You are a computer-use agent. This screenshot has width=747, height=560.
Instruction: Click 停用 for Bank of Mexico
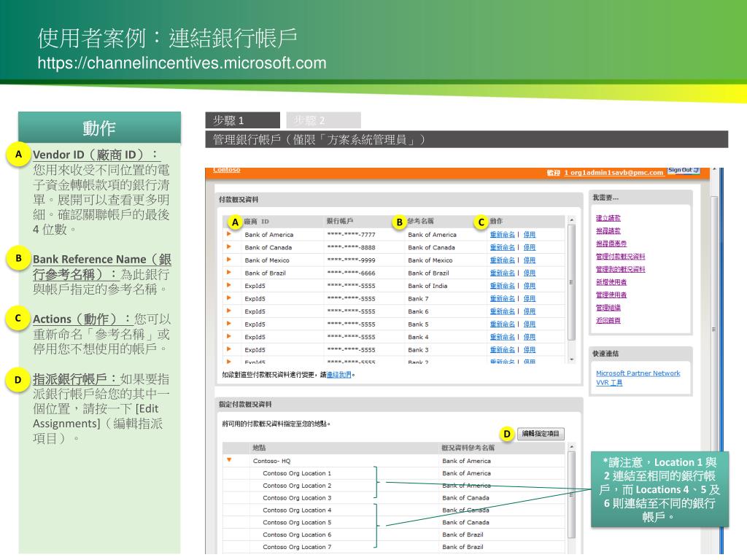tap(530, 260)
